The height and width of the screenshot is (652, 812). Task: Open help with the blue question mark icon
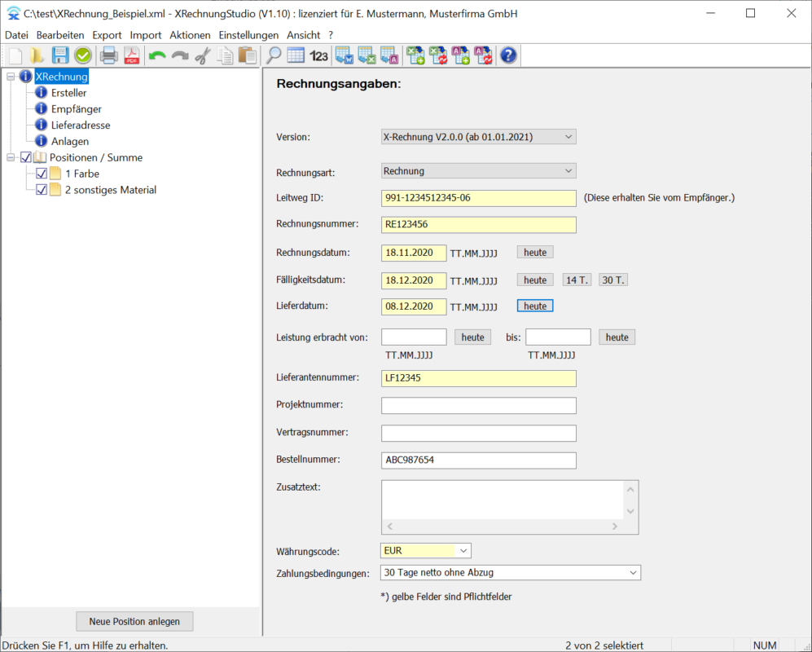[508, 55]
